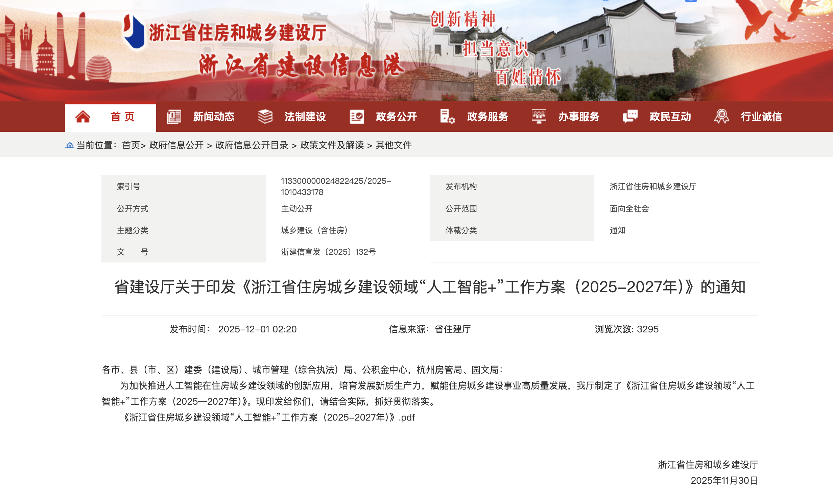Open 政府信息公开目录 breadcrumb link

click(x=252, y=145)
